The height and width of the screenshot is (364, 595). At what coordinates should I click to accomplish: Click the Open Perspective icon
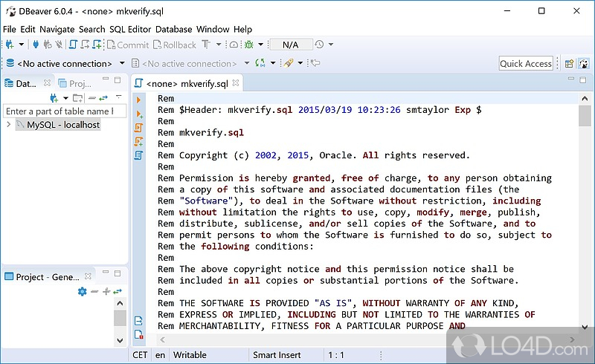[x=569, y=63]
